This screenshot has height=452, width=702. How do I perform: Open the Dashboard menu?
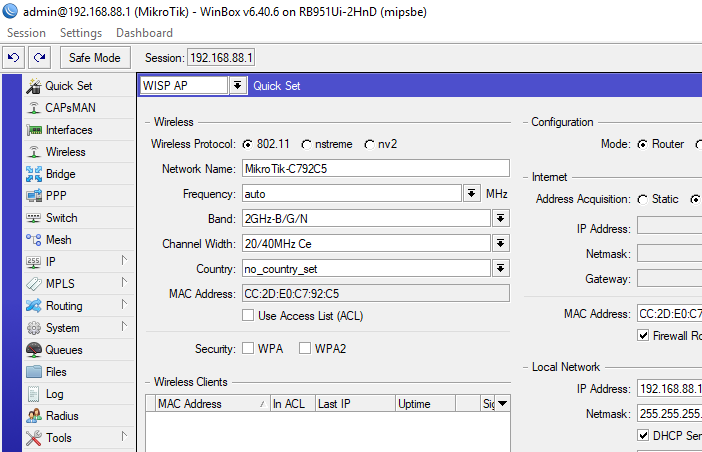(144, 33)
